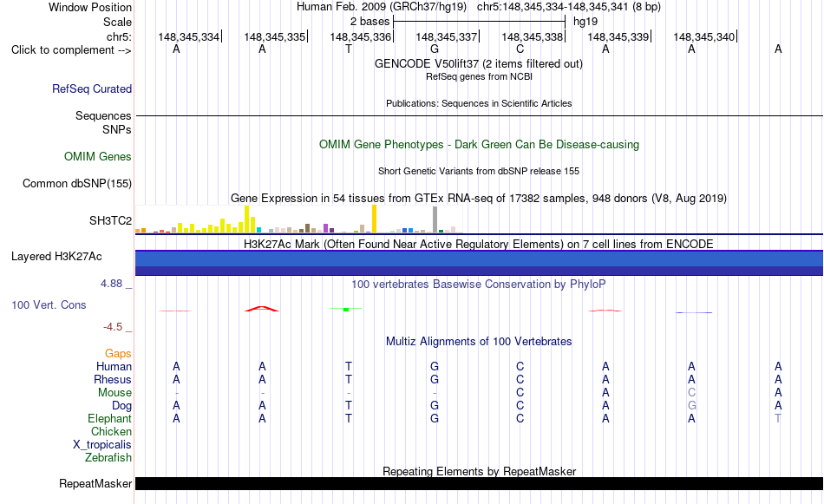Click the C base in the complement row
824x504 pixels.
point(520,49)
